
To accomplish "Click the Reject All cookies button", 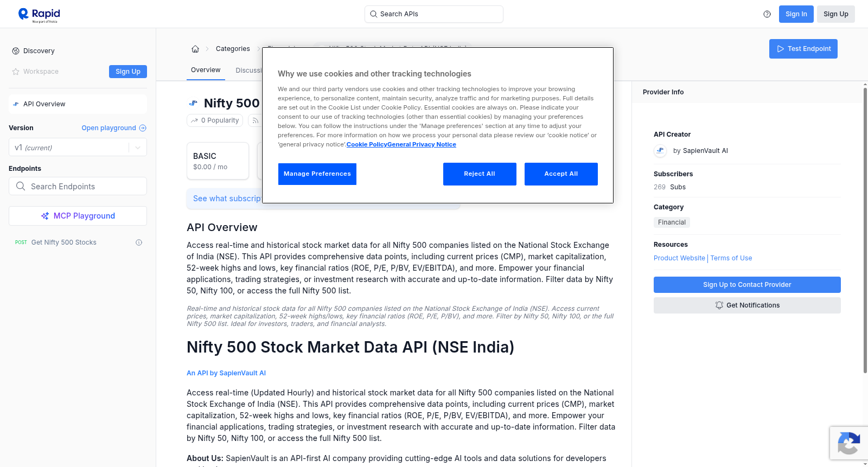I will click(480, 174).
